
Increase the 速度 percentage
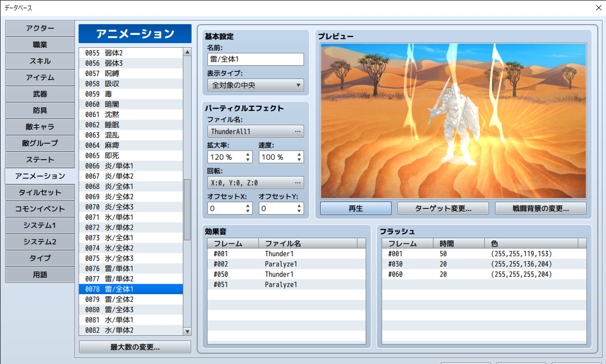coord(299,154)
